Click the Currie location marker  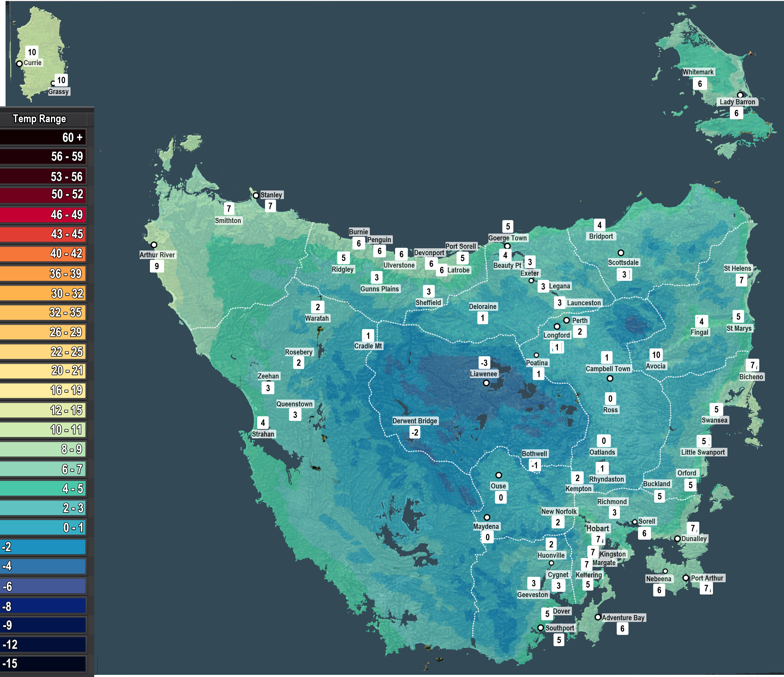tap(19, 64)
